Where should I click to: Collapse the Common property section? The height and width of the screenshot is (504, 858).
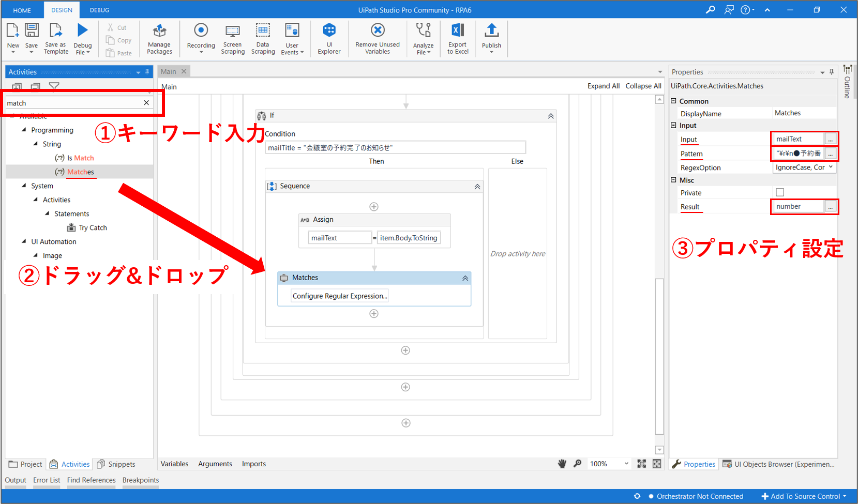click(x=674, y=101)
